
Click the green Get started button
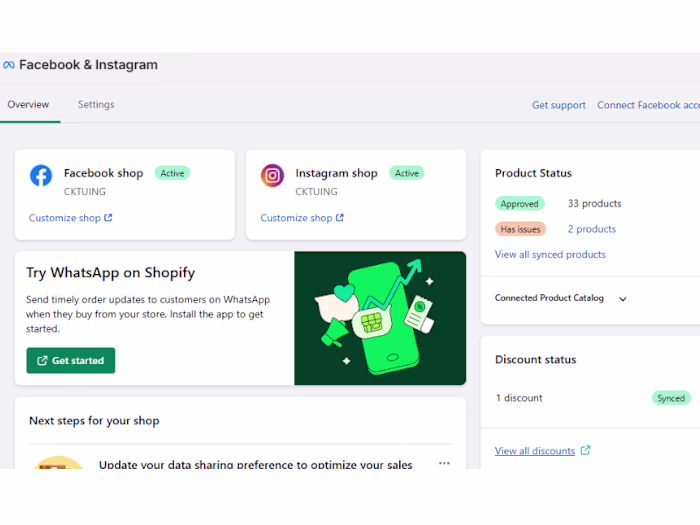coord(71,360)
